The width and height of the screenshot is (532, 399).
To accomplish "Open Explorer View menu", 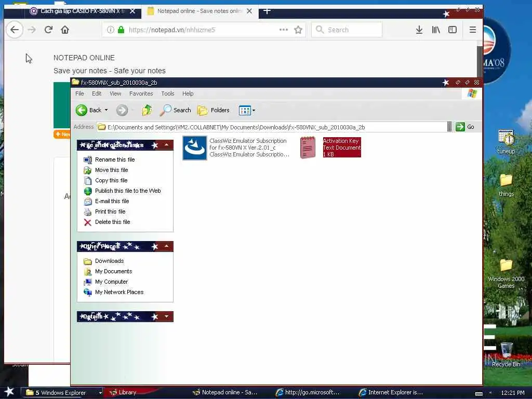I will [x=115, y=94].
